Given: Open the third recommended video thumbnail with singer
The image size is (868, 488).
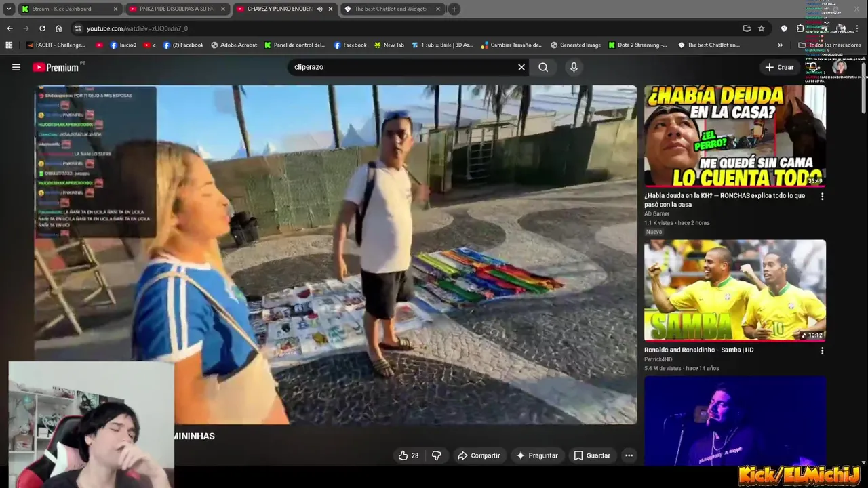Looking at the screenshot, I should tap(735, 421).
